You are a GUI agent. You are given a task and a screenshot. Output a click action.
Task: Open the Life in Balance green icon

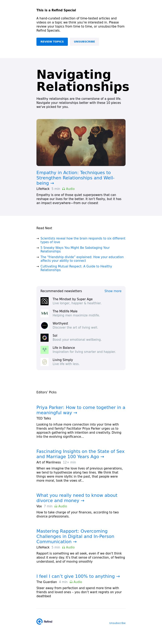[x=45, y=350]
